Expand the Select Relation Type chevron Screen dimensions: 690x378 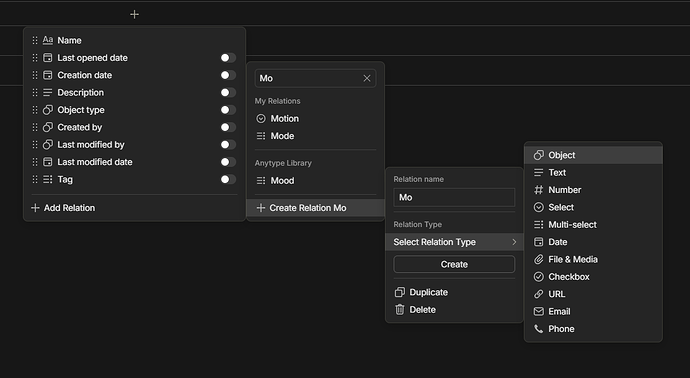pos(514,242)
